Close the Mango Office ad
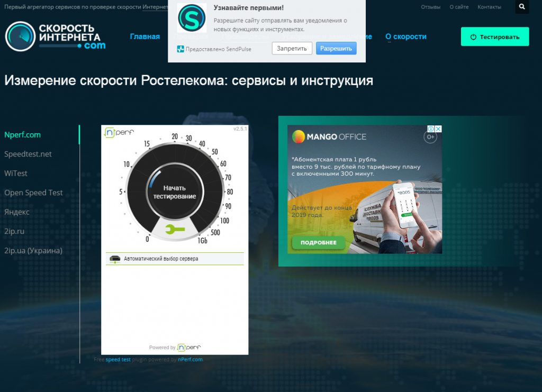This screenshot has height=392, width=542. (438, 129)
